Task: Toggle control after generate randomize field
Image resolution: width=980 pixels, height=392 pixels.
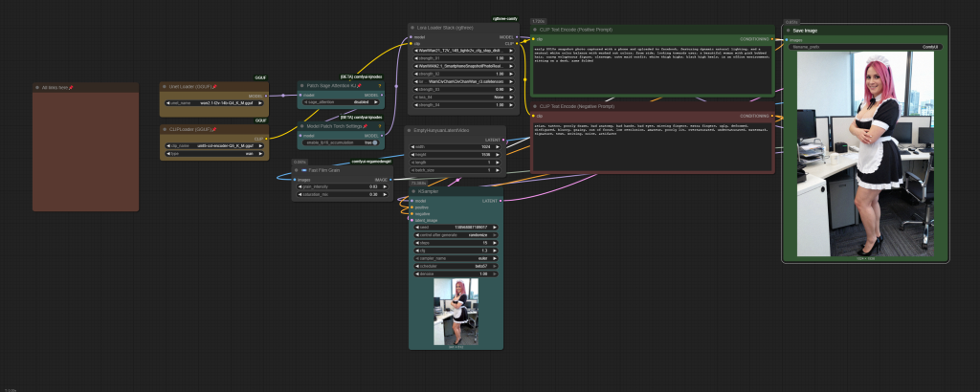Action: (x=457, y=234)
